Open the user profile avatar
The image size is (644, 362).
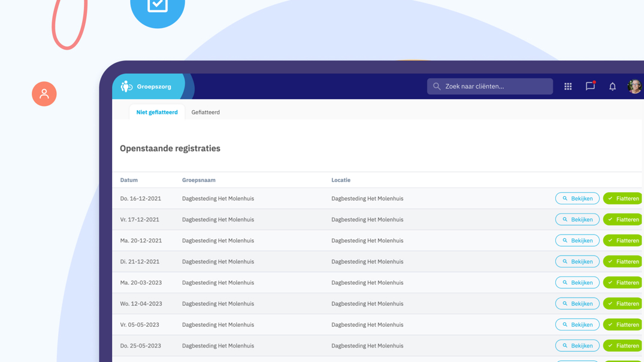click(x=635, y=86)
